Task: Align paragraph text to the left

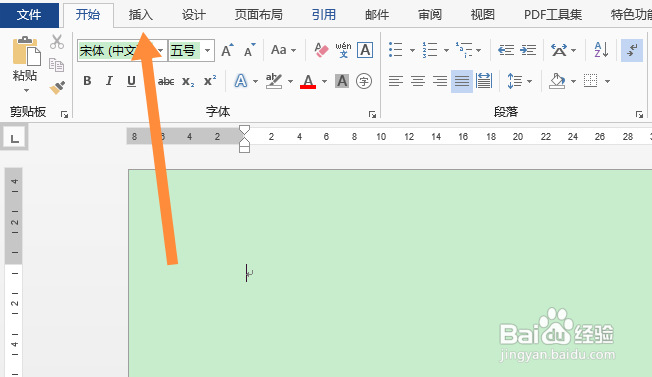Action: 396,81
